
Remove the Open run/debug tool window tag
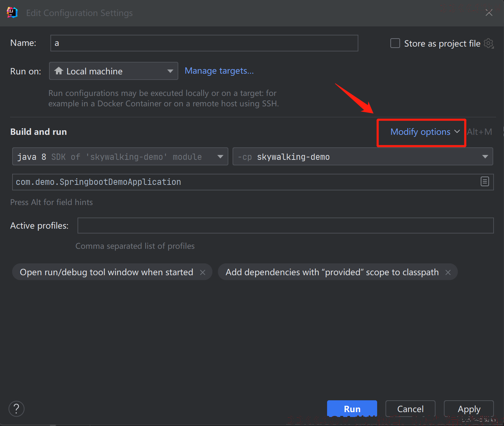203,272
